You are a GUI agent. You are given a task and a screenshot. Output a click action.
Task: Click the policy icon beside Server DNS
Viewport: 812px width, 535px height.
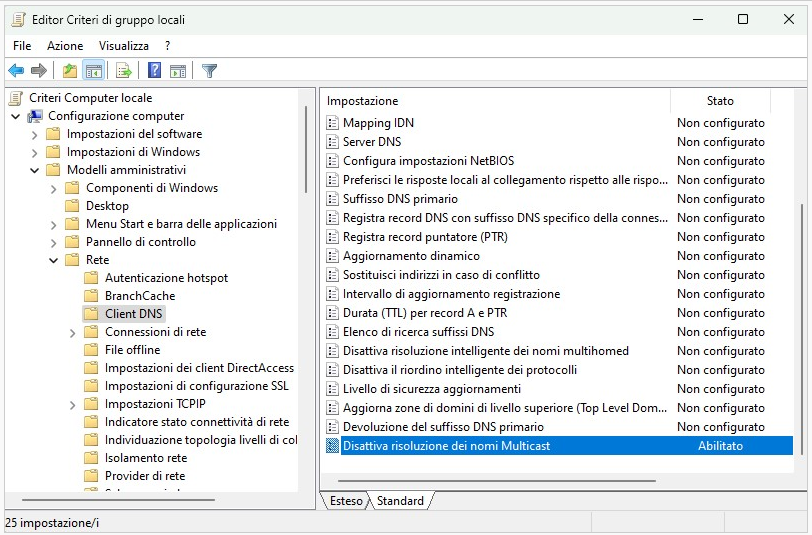(332, 142)
